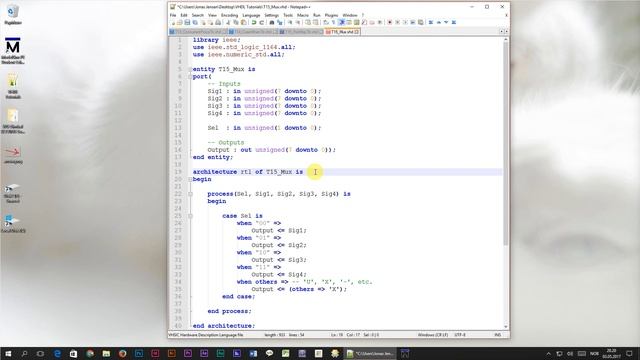Open the ModelSim PE Student Edition desktop icon

tap(13, 50)
